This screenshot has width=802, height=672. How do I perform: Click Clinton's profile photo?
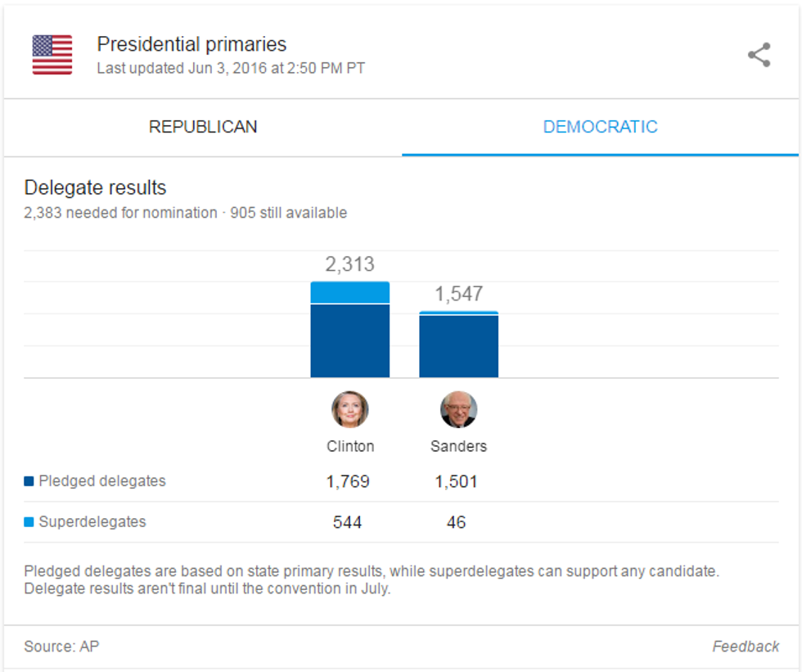pos(349,409)
